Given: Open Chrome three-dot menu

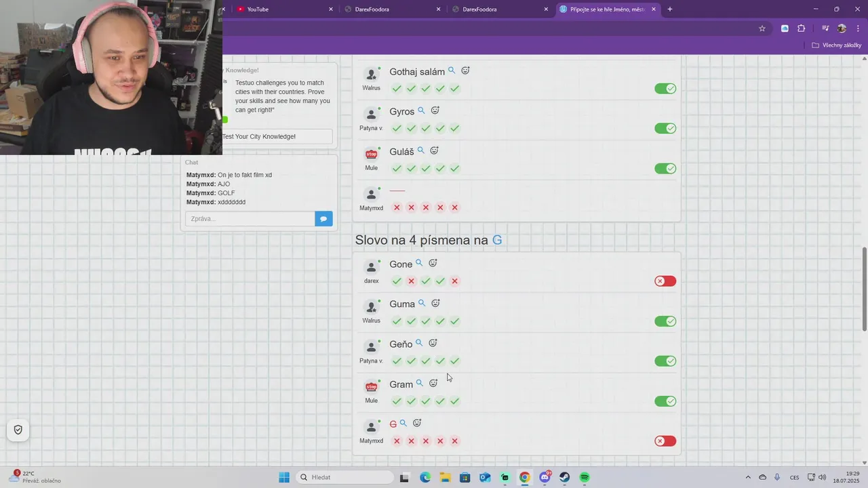Looking at the screenshot, I should [858, 28].
